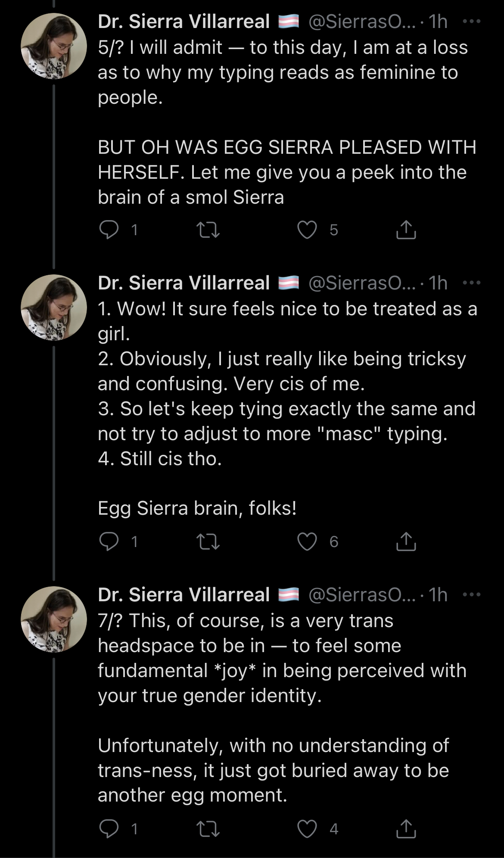Share the 'Egg Sierra brain, folks!' tweet
This screenshot has height=858, width=504.
click(406, 541)
